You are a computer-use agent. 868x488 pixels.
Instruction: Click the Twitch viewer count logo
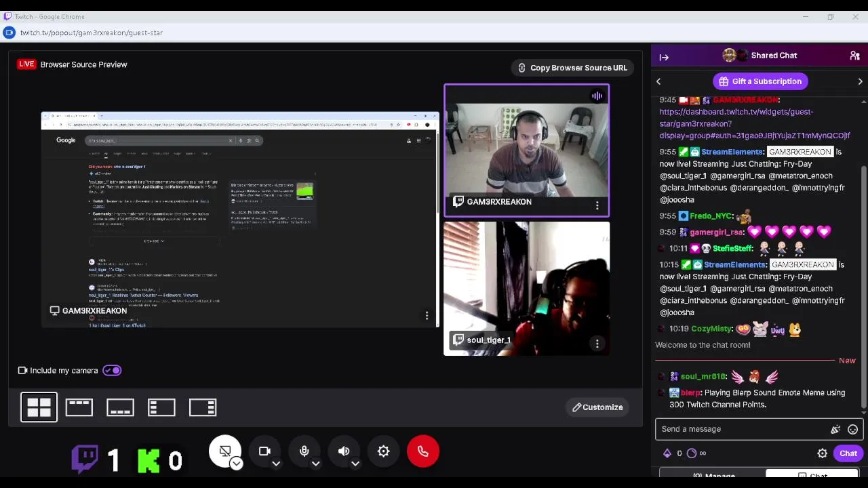[x=85, y=459]
